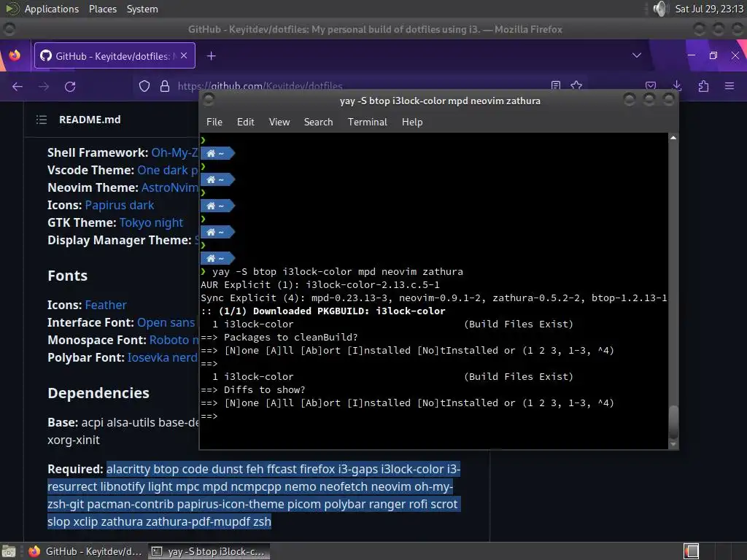
Task: Open terminal Search menu
Action: 318,122
